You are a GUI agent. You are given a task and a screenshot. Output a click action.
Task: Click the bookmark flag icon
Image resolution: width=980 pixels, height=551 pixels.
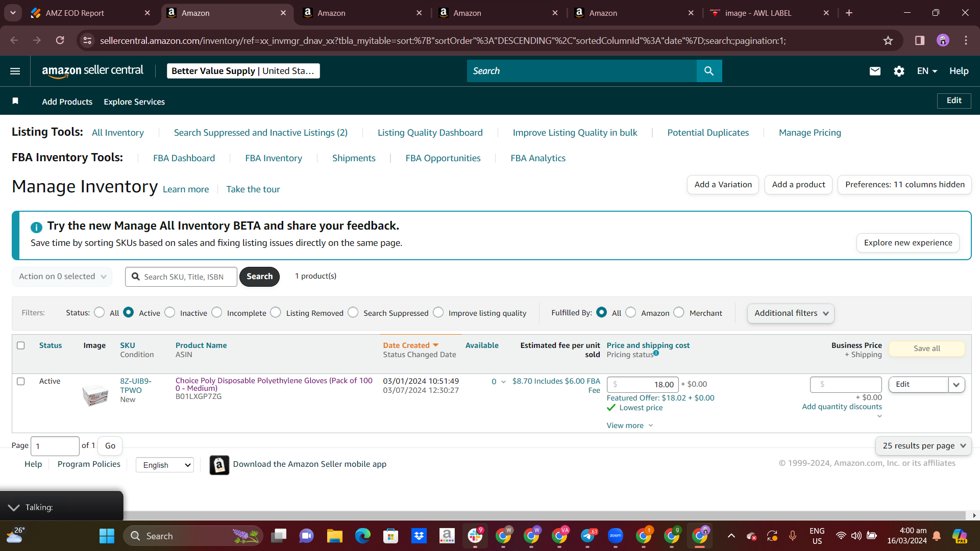(x=15, y=101)
